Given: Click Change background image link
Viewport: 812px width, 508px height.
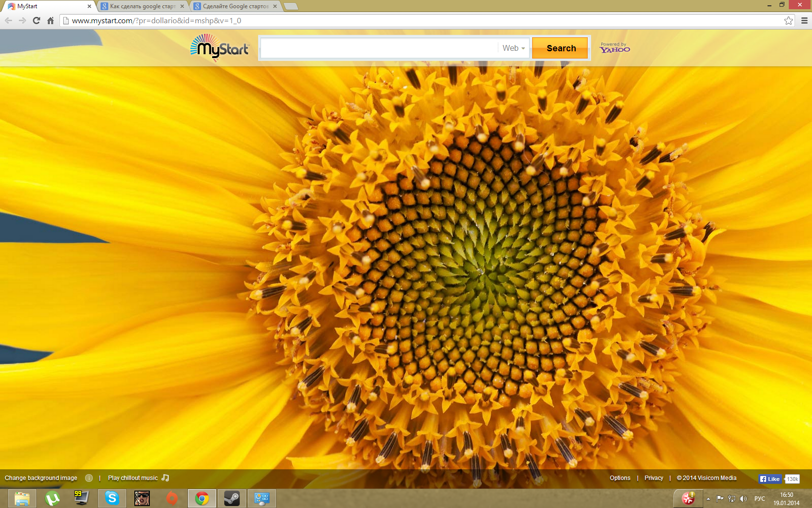Looking at the screenshot, I should (x=41, y=478).
